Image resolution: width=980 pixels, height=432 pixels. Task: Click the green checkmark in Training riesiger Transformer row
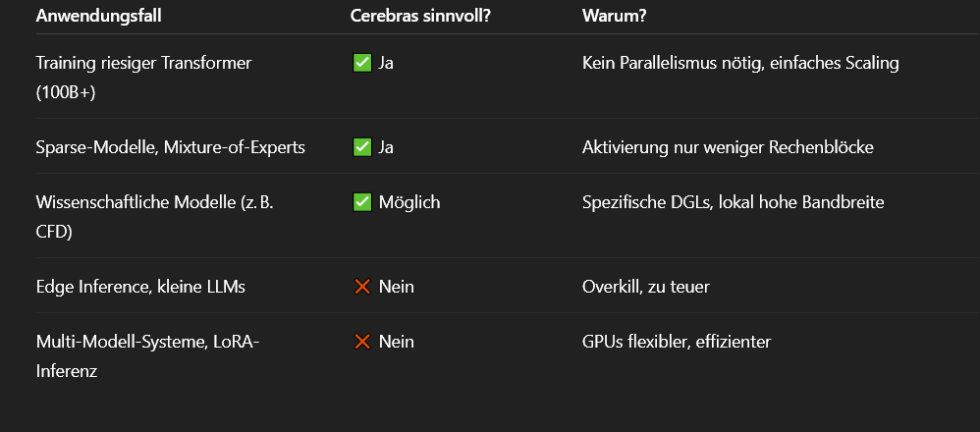(x=362, y=63)
